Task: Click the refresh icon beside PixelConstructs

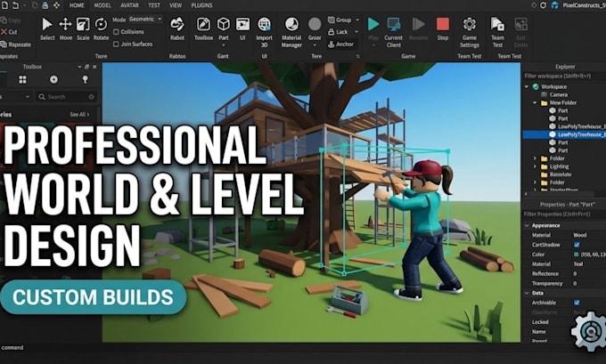Action: point(543,5)
